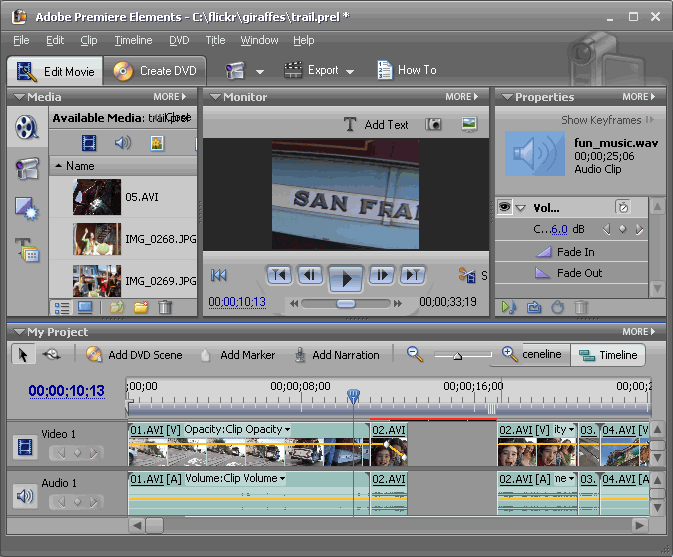Image resolution: width=673 pixels, height=557 pixels.
Task: Switch Media panel to icon view
Action: pyautogui.click(x=85, y=307)
